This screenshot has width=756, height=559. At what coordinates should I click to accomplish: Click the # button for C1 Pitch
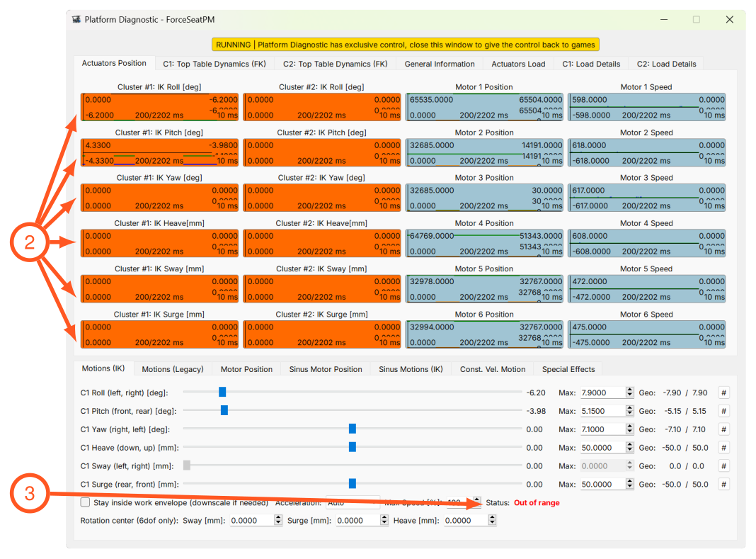pyautogui.click(x=723, y=412)
